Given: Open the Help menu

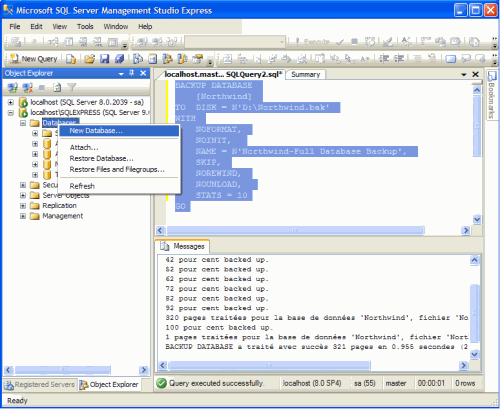Looking at the screenshot, I should (x=145, y=27).
